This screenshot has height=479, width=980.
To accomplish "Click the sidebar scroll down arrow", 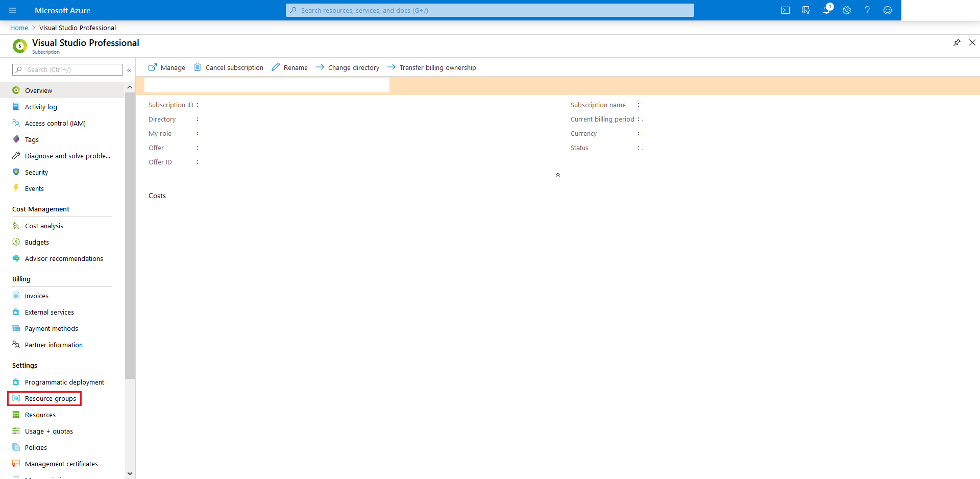I will pos(130,473).
